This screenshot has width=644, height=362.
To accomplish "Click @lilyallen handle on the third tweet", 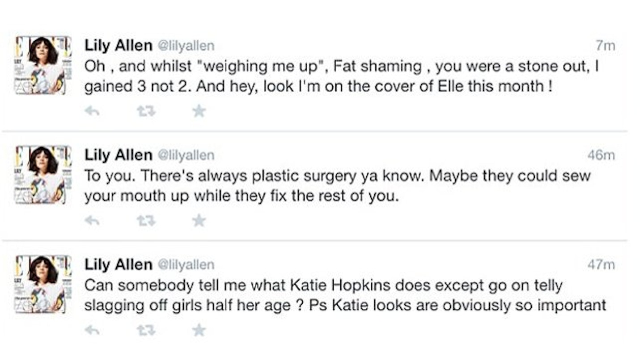I will [x=185, y=265].
